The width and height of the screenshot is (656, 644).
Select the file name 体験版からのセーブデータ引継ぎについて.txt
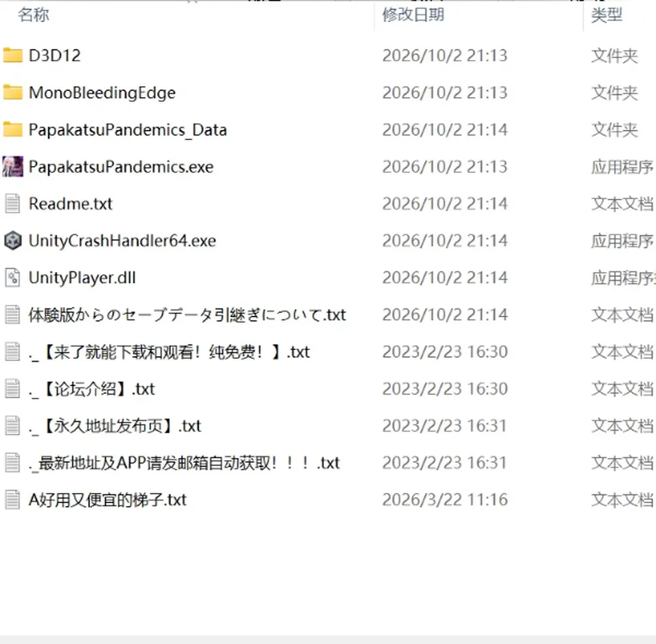point(187,314)
